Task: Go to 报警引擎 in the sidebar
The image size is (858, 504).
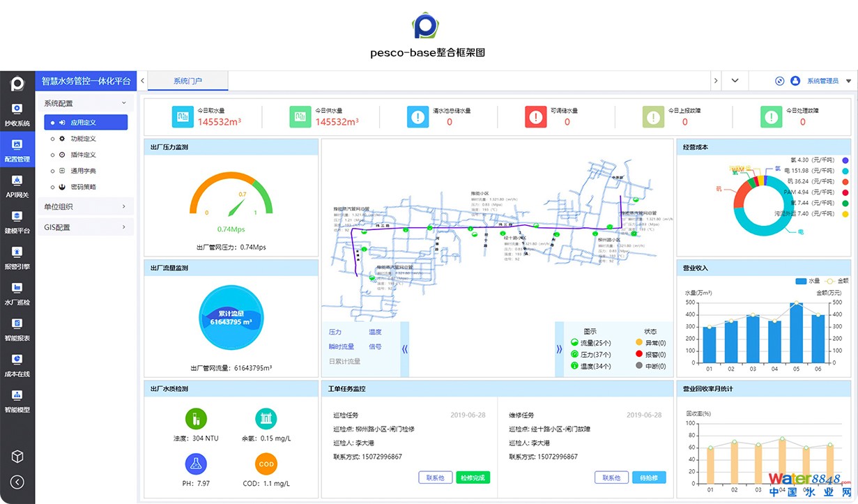Action: pyautogui.click(x=17, y=257)
